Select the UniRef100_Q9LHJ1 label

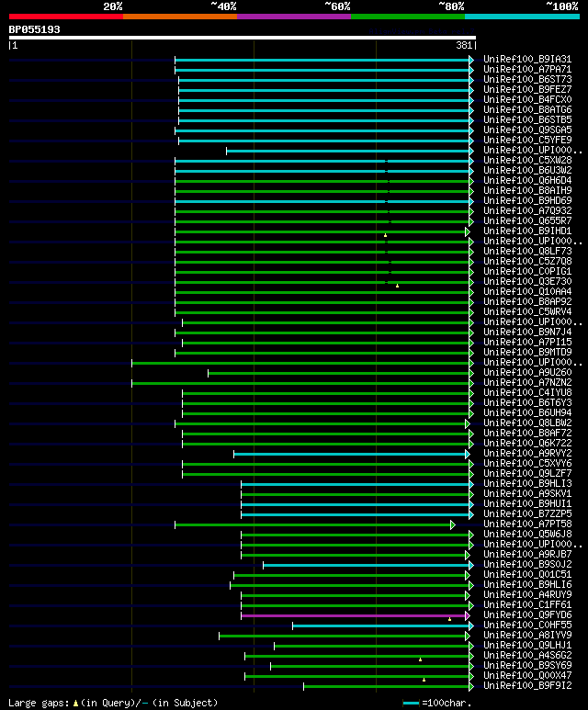[x=527, y=646]
